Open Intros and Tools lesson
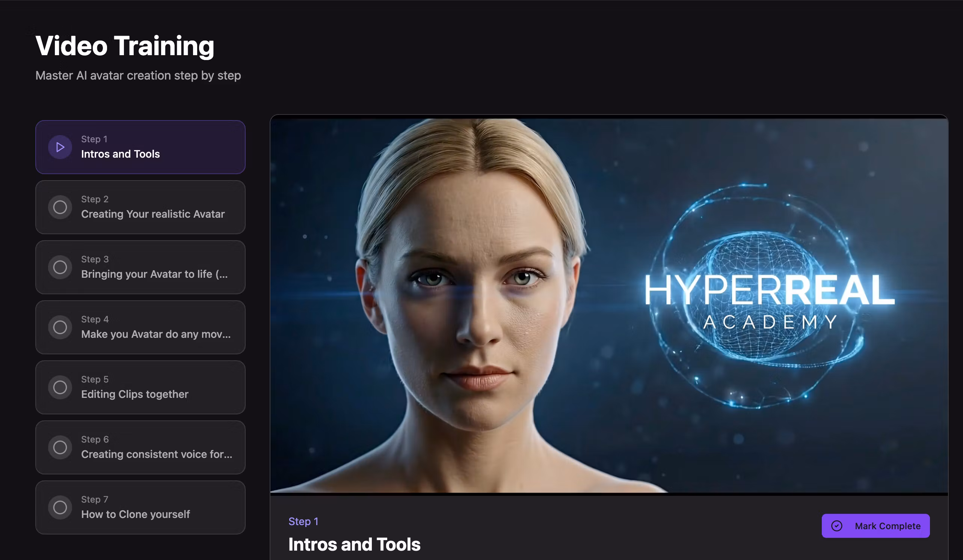 120,154
